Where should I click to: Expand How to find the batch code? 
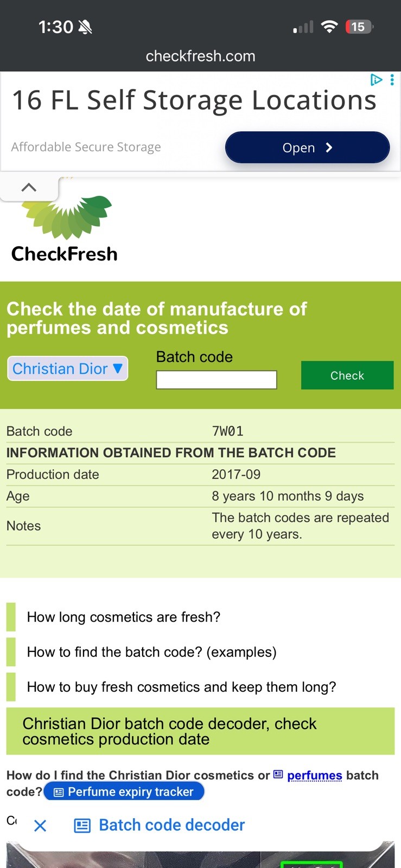(152, 652)
